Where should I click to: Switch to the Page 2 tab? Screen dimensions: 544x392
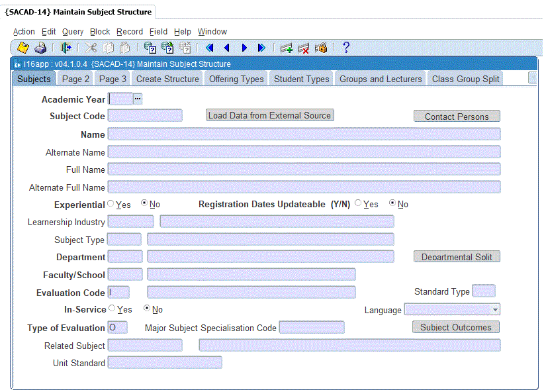click(x=75, y=79)
